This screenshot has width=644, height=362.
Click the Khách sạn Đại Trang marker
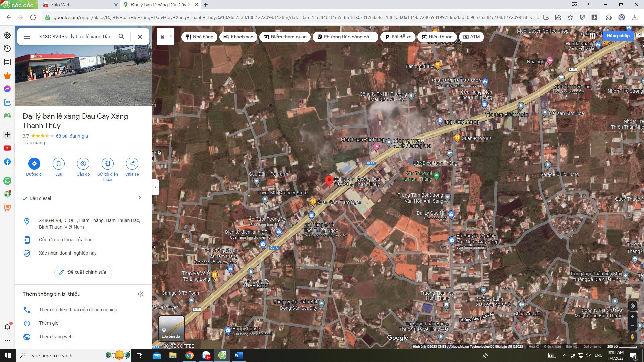click(376, 146)
